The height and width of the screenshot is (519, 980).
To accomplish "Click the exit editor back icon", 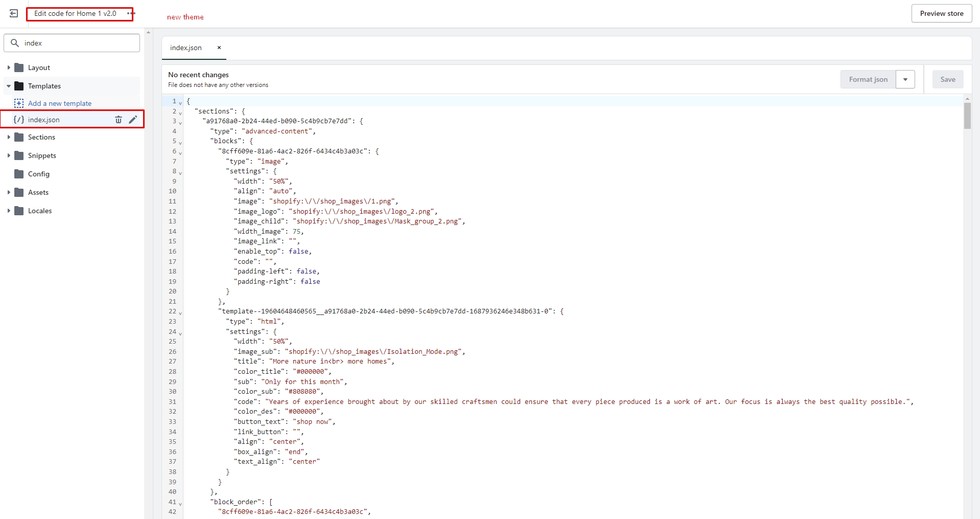I will [x=14, y=14].
